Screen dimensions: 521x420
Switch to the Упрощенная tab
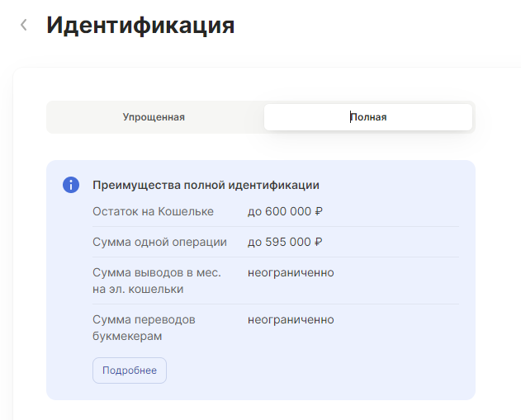[x=154, y=117]
